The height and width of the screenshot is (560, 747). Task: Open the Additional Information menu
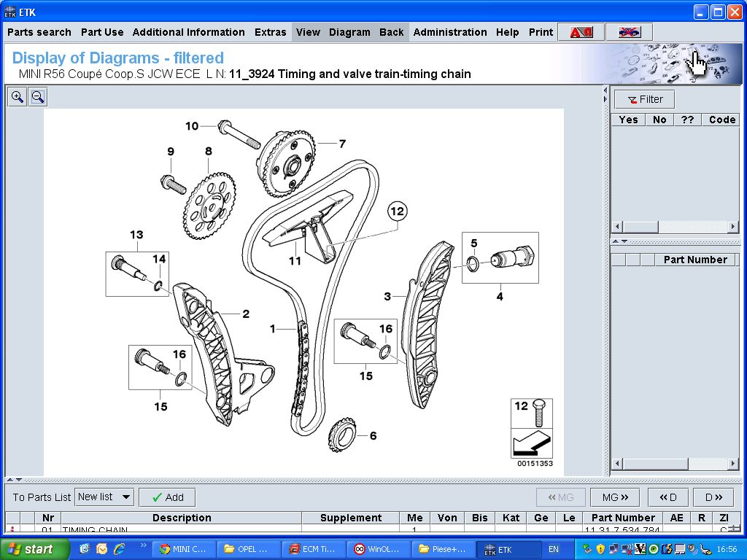tap(188, 32)
